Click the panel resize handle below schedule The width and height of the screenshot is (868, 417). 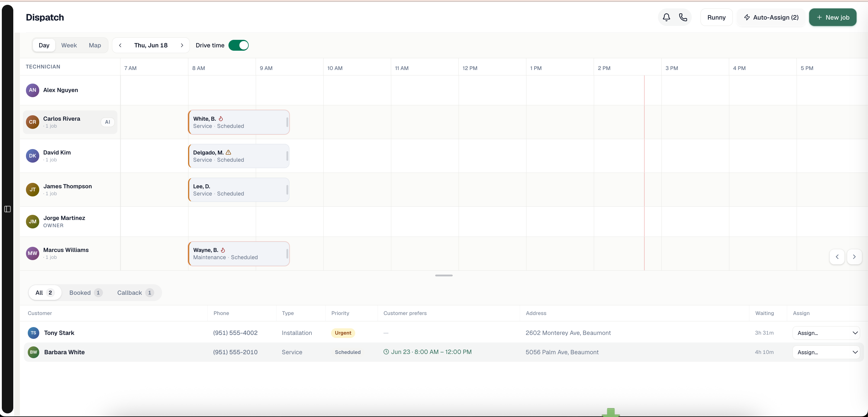(444, 275)
